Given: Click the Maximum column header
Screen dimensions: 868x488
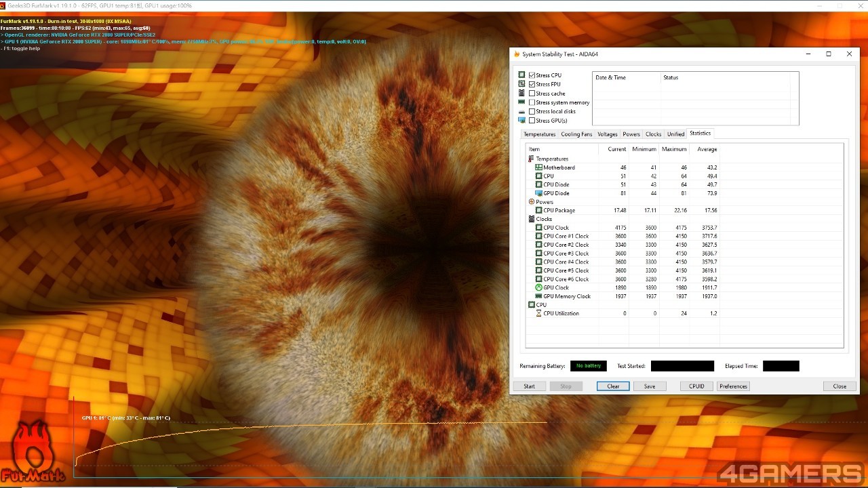Looking at the screenshot, I should click(x=675, y=149).
